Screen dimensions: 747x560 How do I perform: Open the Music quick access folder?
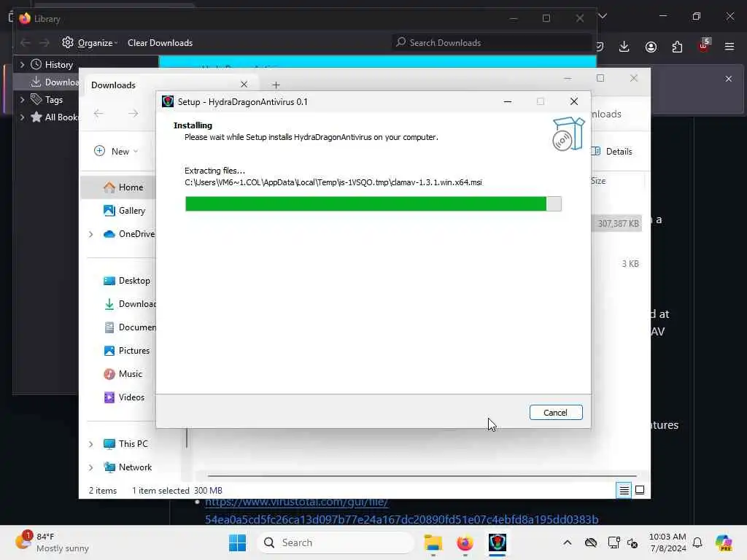[x=123, y=374]
